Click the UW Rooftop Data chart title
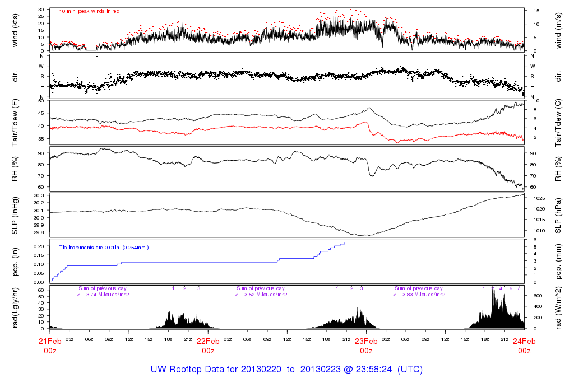 click(x=286, y=370)
